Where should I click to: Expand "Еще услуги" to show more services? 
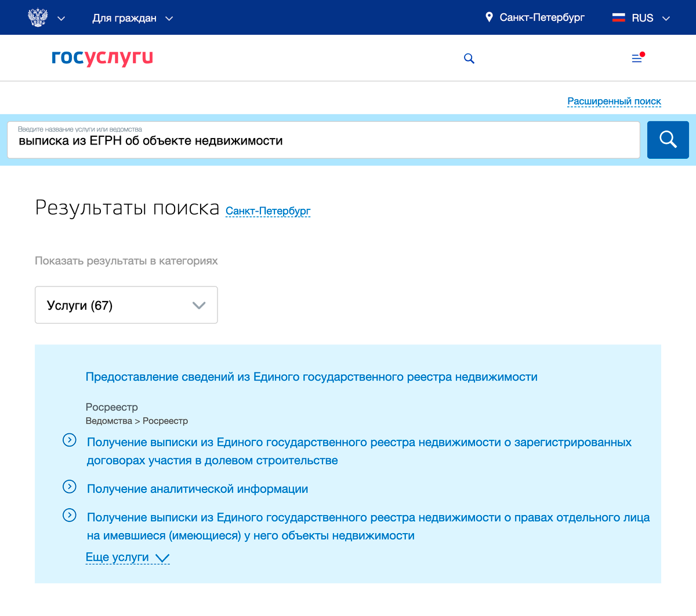pyautogui.click(x=128, y=557)
